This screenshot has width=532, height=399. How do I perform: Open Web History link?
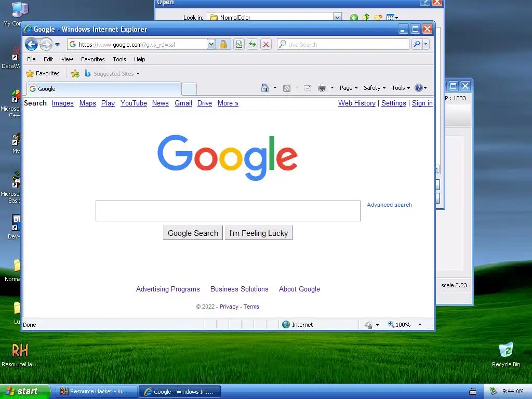click(x=356, y=103)
